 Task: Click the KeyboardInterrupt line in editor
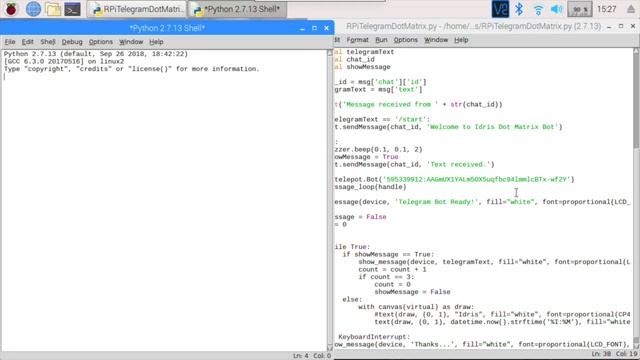click(374, 337)
